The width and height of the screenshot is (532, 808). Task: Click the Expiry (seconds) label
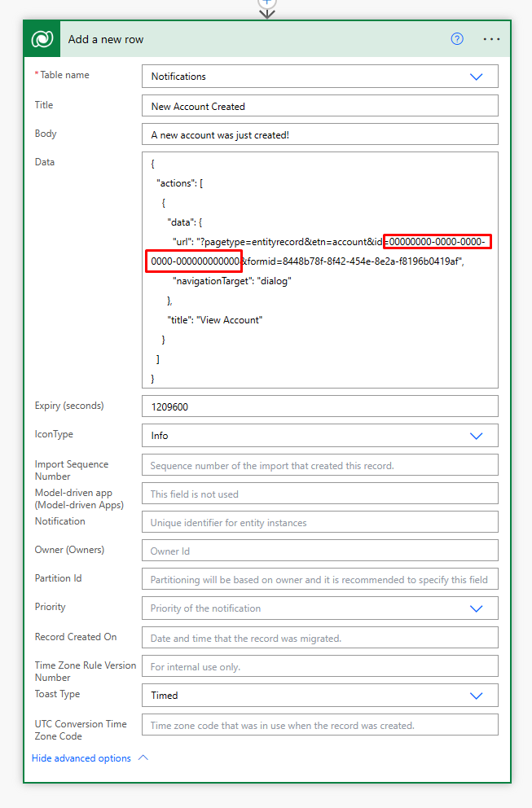69,406
